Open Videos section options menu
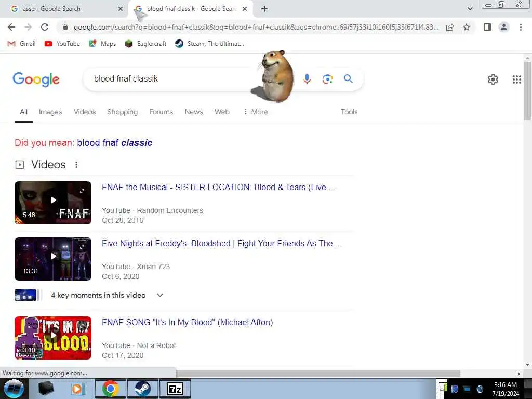 click(x=76, y=165)
